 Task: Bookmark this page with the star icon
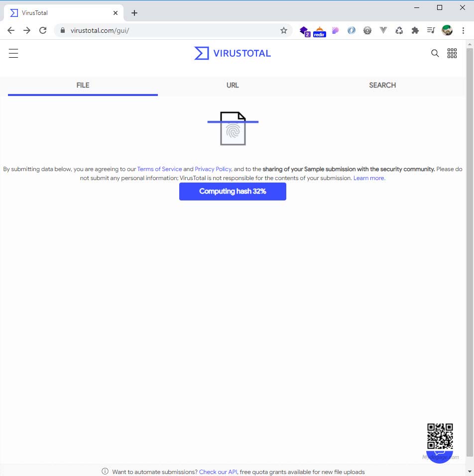pos(283,30)
